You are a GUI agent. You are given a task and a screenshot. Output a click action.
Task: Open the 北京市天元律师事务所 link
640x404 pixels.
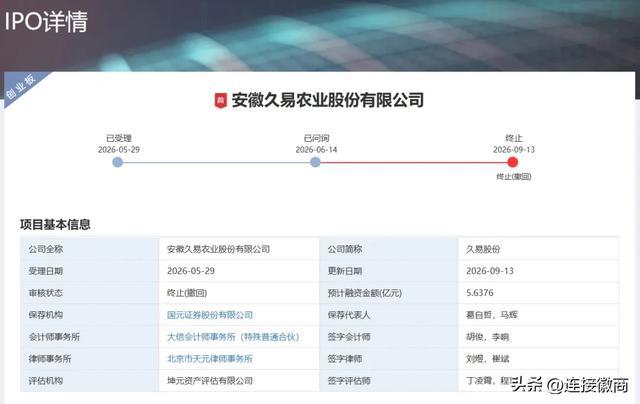(210, 359)
